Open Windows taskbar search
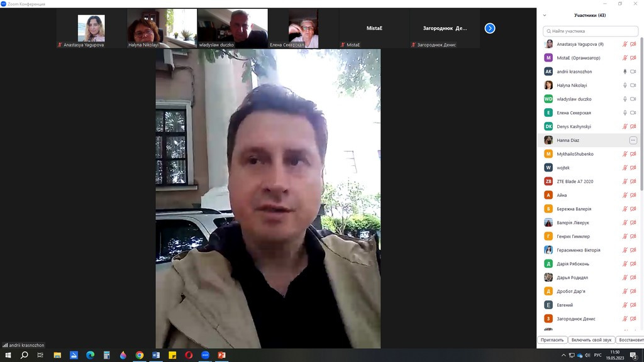This screenshot has width=644, height=362. tap(25, 355)
